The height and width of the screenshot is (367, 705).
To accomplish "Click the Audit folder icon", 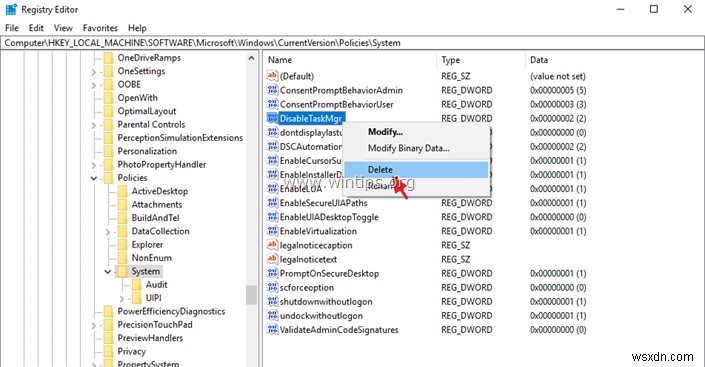I will click(x=136, y=285).
